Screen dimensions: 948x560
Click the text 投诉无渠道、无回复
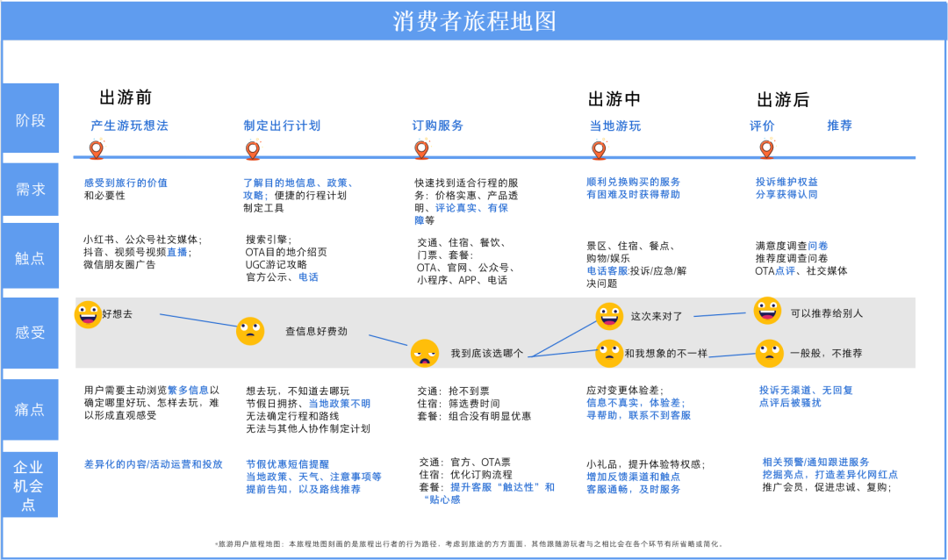point(806,390)
